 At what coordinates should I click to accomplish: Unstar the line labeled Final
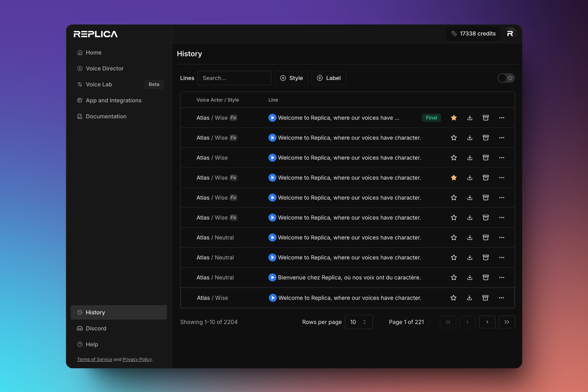[454, 118]
